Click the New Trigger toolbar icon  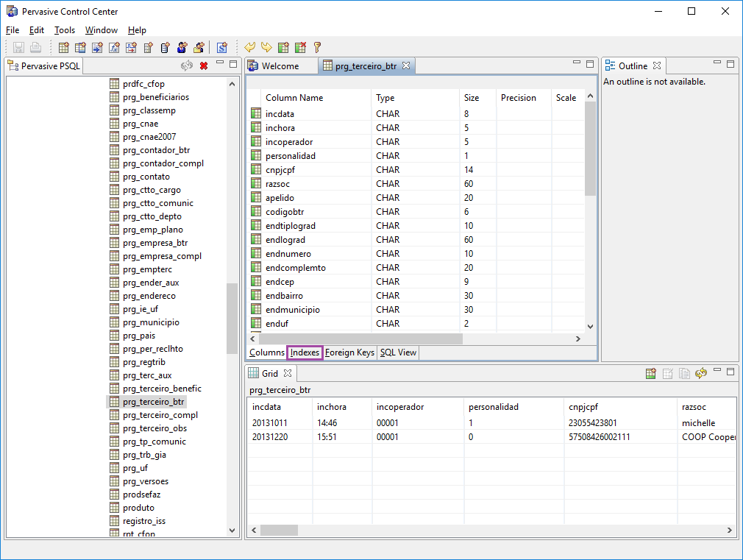131,47
